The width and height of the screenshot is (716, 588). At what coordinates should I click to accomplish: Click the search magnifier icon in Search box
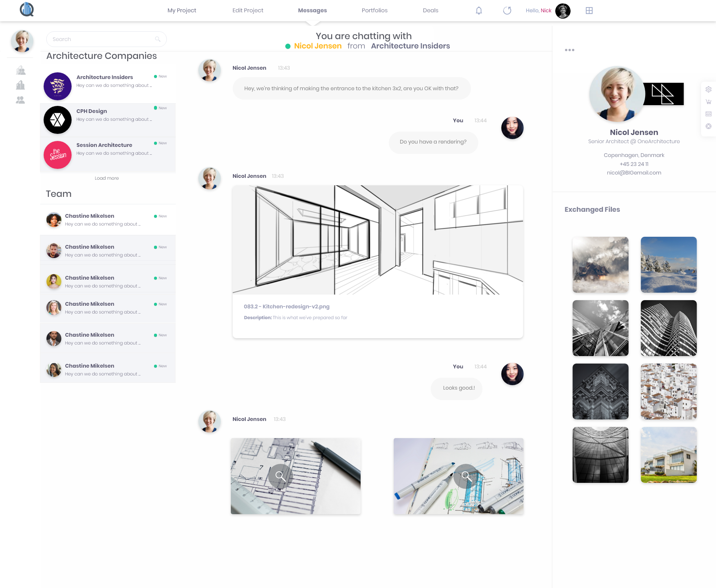point(158,39)
